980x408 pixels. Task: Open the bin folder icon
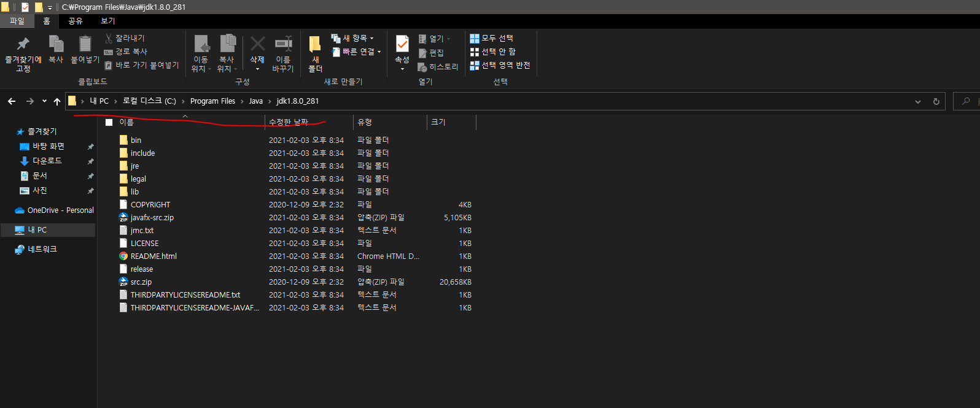point(123,140)
